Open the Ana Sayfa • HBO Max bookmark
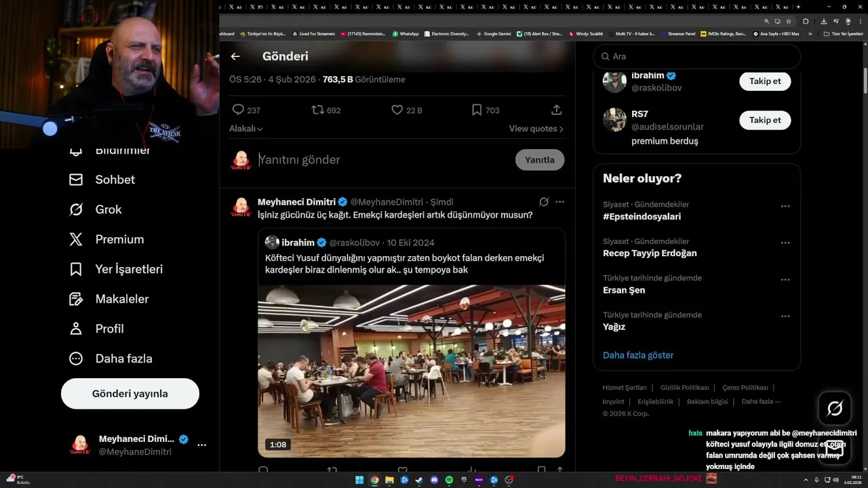The width and height of the screenshot is (868, 488). 776,33
